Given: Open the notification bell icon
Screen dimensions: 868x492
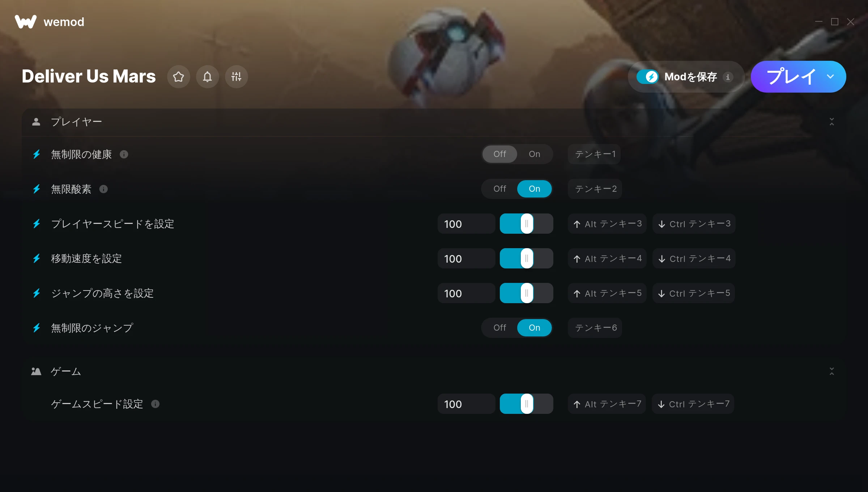Looking at the screenshot, I should pyautogui.click(x=207, y=77).
